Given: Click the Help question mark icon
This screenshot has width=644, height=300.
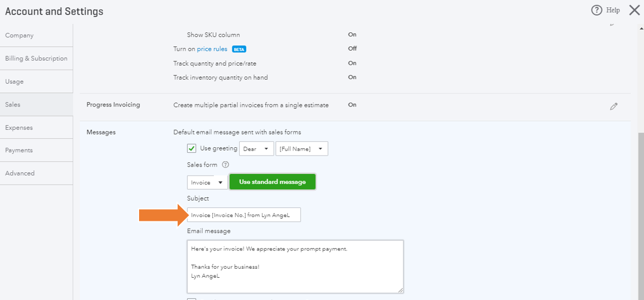Looking at the screenshot, I should click(x=597, y=10).
